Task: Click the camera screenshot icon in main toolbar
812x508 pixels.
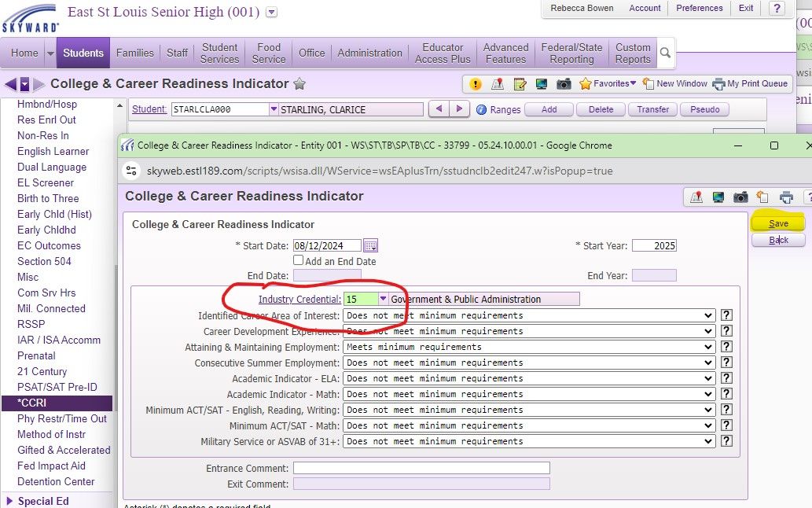Action: pyautogui.click(x=564, y=84)
